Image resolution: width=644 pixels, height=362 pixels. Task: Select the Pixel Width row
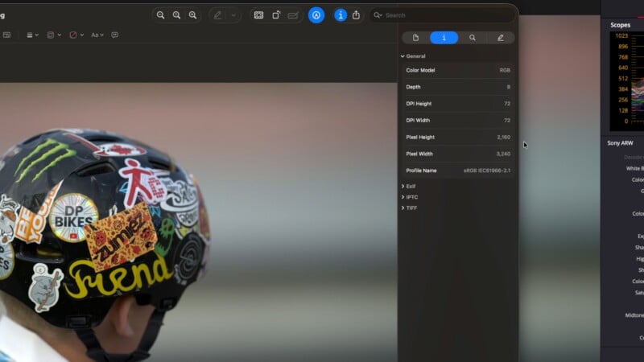[x=457, y=154]
